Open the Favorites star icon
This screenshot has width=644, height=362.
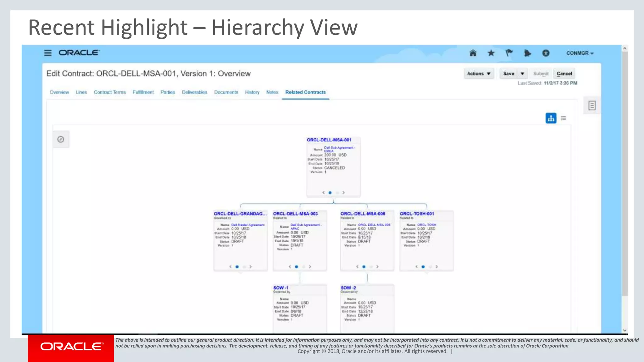[x=491, y=53]
